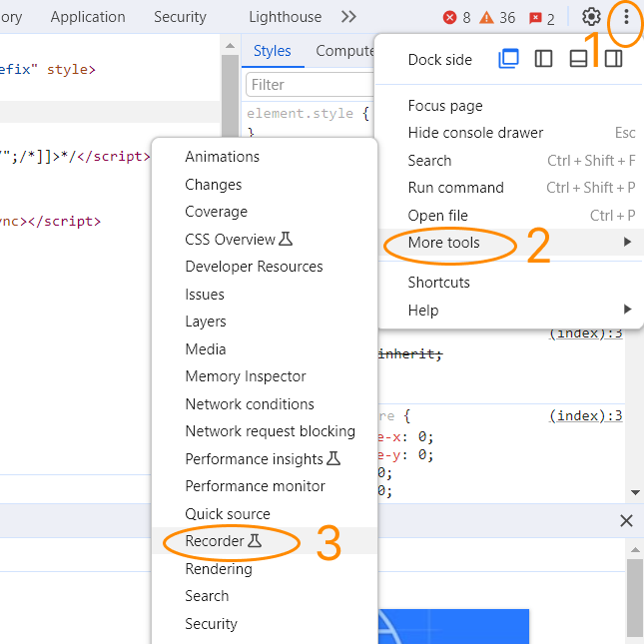Switch to the Lighthouse tab
Image resolution: width=644 pixels, height=644 pixels.
[285, 17]
